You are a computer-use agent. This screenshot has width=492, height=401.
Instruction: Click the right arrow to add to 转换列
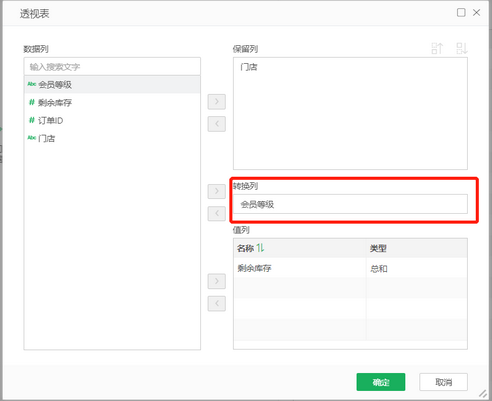coord(217,191)
